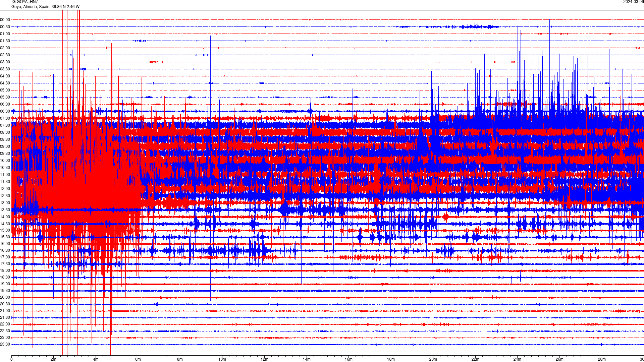Select the Goya, Almeria, Spain location text

click(30, 7)
